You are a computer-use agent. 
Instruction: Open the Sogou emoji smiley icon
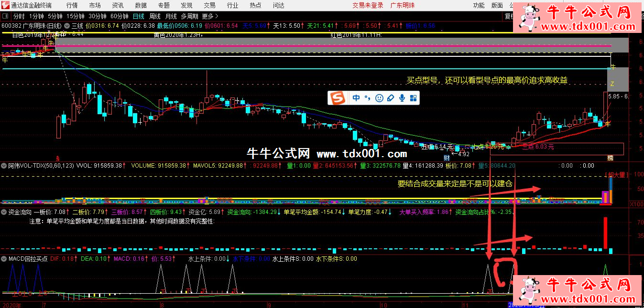pos(379,98)
